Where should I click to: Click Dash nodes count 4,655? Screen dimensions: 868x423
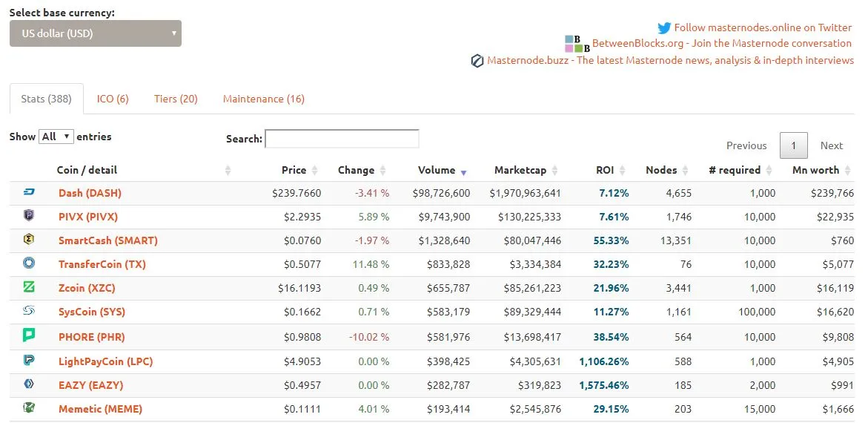[679, 194]
